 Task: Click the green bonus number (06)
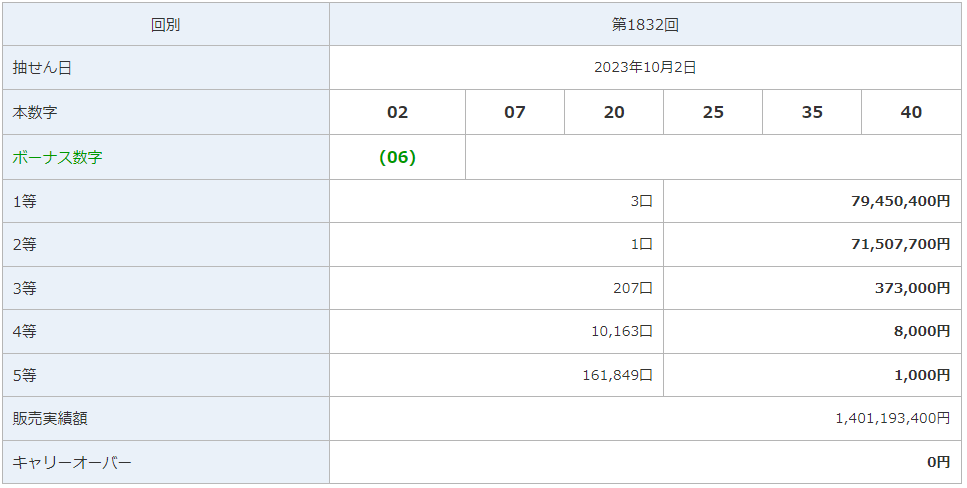click(x=397, y=157)
